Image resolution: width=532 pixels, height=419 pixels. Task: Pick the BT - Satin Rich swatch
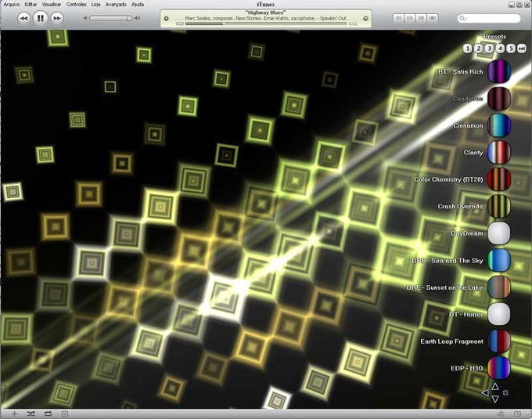(x=499, y=71)
